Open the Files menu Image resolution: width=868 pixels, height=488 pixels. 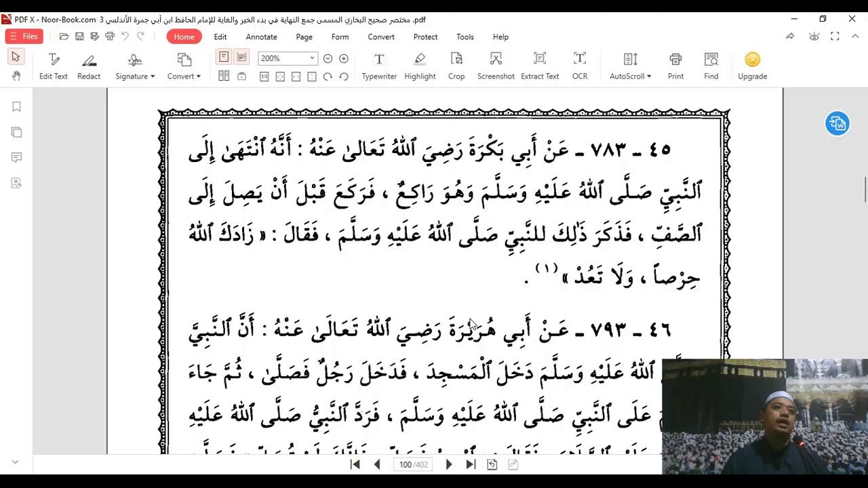coord(24,37)
